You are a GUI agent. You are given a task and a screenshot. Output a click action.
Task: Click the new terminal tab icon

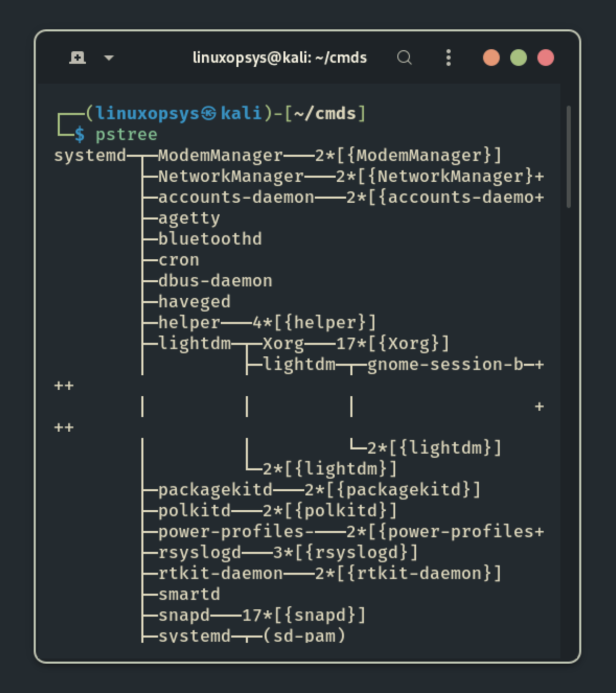tap(78, 57)
